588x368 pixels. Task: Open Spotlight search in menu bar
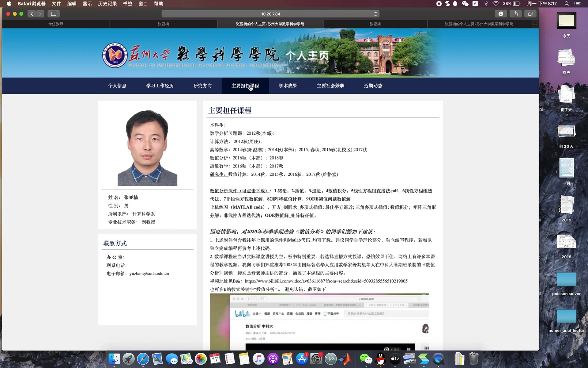567,4
